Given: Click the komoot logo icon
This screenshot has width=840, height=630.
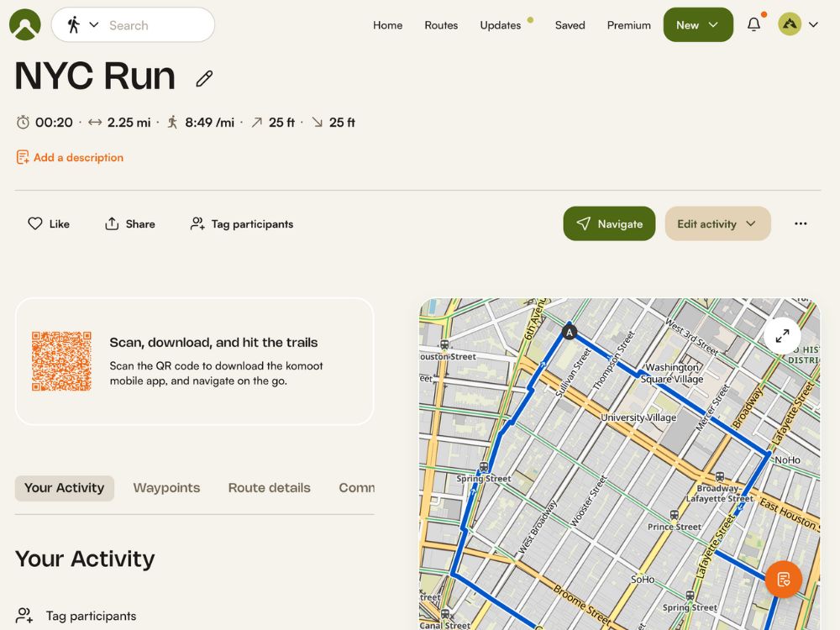Looking at the screenshot, I should [x=25, y=25].
